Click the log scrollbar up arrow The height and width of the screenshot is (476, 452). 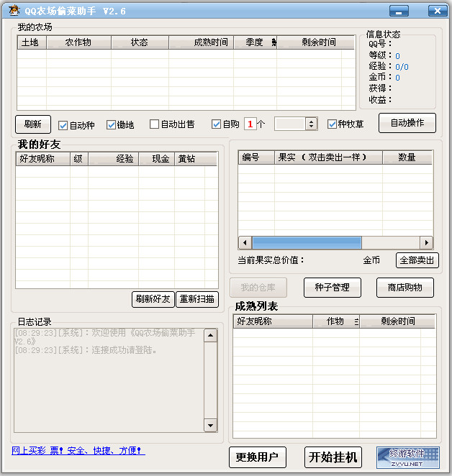210,336
